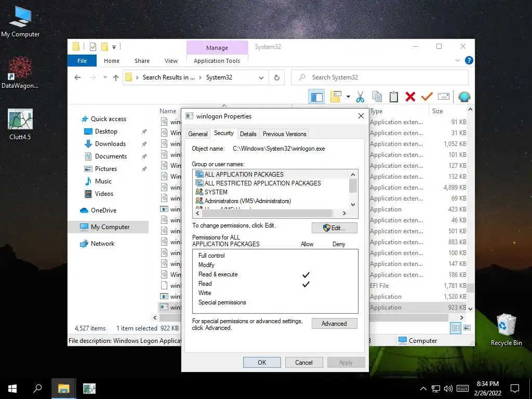Open Classic Shell settings shell icon
This screenshot has height=399, width=532.
(464, 97)
